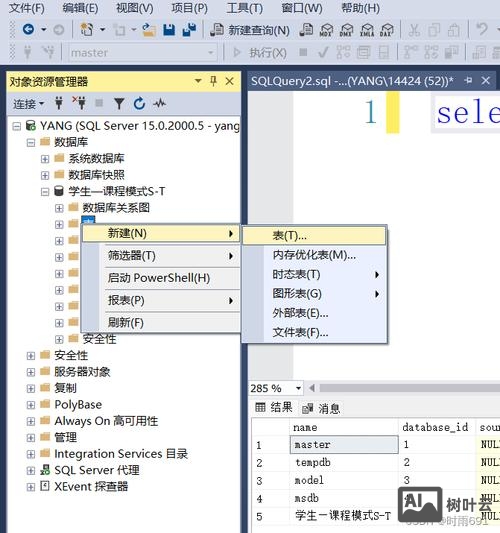
Task: Expand the 数据库快照 folder
Action: click(x=45, y=175)
